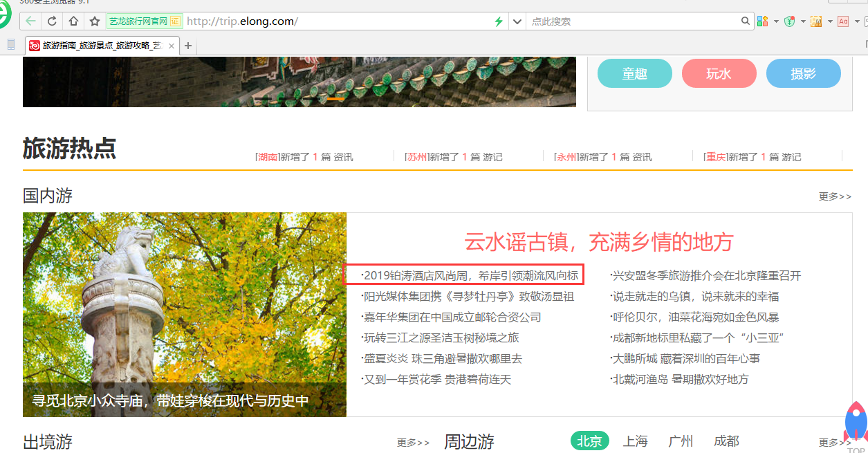868x453 pixels.
Task: Click the green lightning speed-mode icon
Action: click(499, 21)
